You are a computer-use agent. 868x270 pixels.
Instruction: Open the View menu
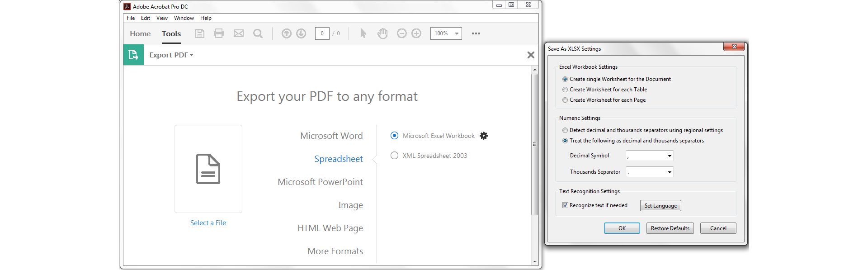click(x=162, y=18)
